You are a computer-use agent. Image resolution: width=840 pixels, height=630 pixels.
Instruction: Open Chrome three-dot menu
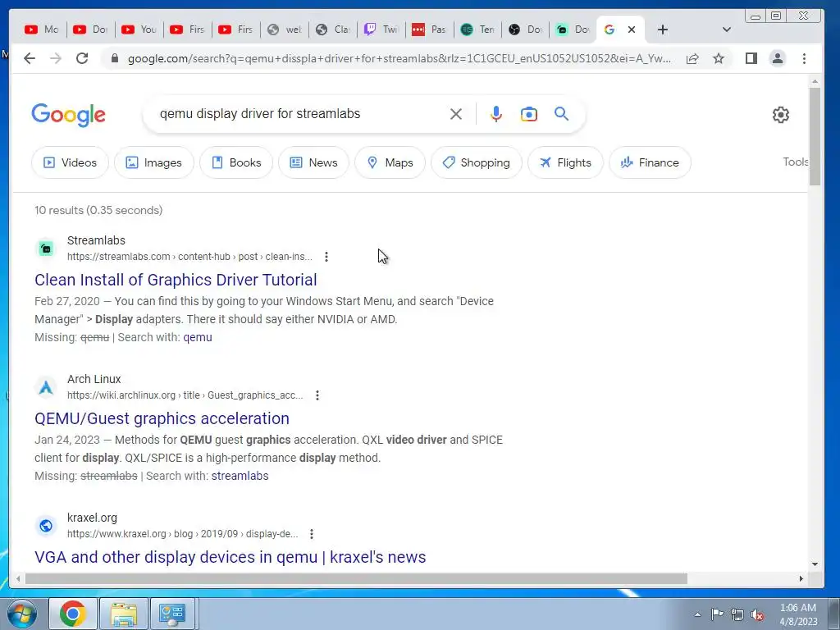pyautogui.click(x=804, y=58)
